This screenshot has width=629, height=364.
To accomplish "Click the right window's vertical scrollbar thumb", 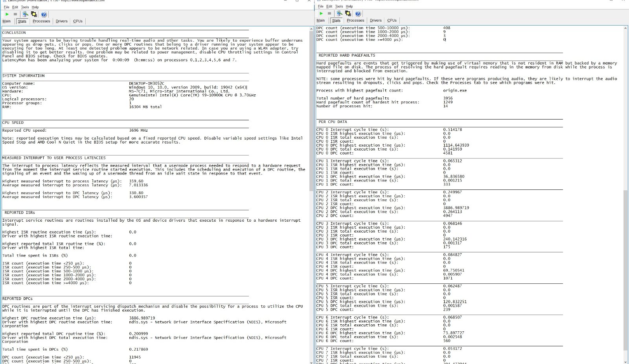I will tap(625, 270).
